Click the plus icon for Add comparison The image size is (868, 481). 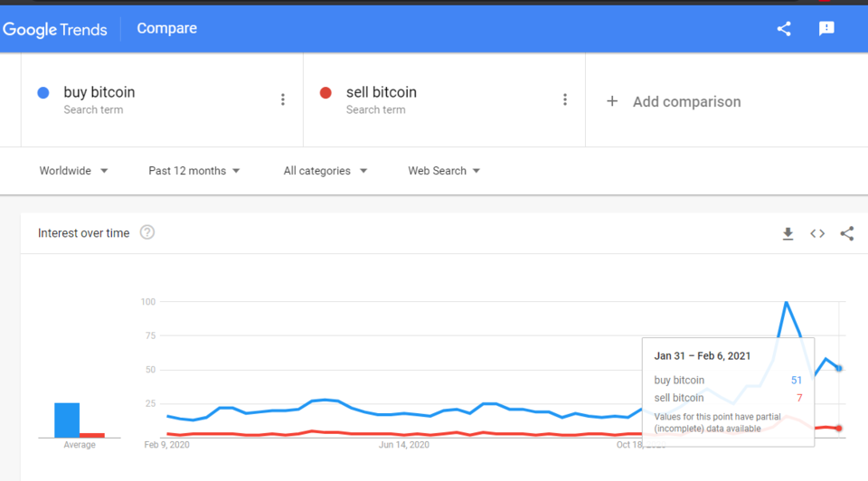(x=612, y=101)
